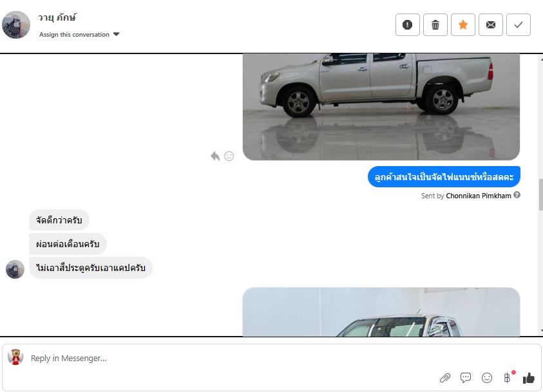Mark conversation as spam with the exclamation icon
Viewport: 543px width, 392px height.
pos(408,25)
